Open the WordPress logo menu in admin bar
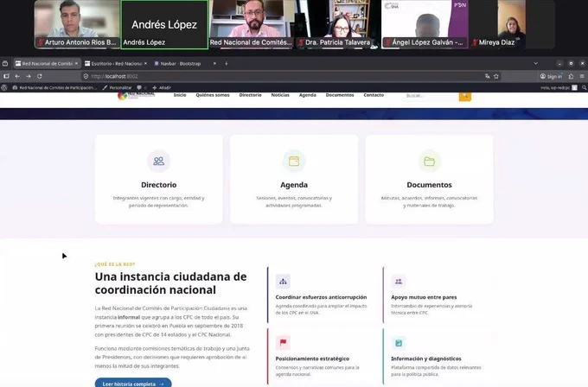The height and width of the screenshot is (387, 588). (4, 87)
